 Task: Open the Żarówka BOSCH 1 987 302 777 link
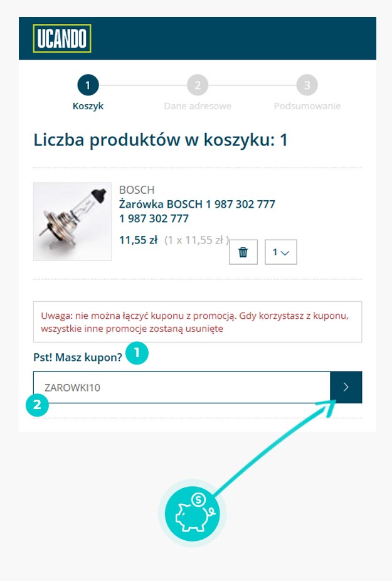[x=197, y=204]
